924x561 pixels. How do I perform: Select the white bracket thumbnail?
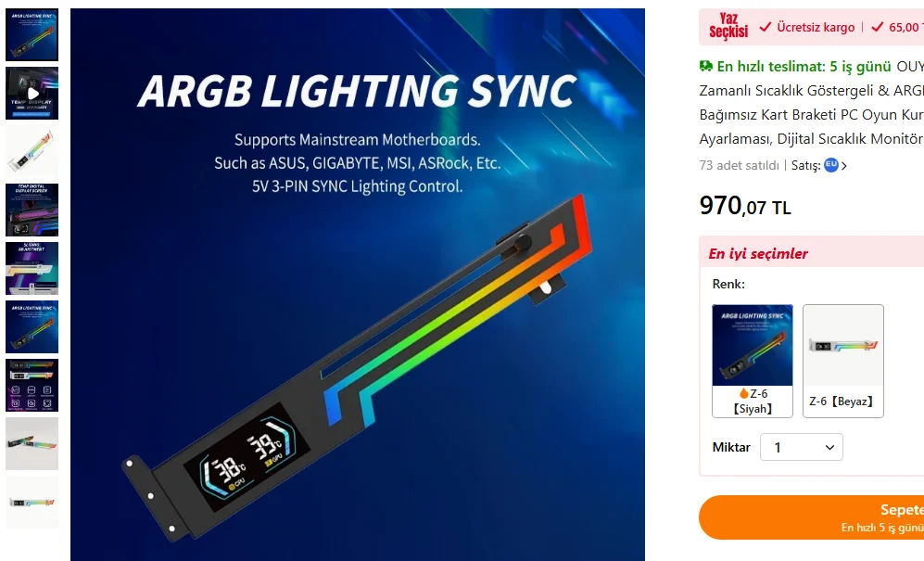point(32,151)
